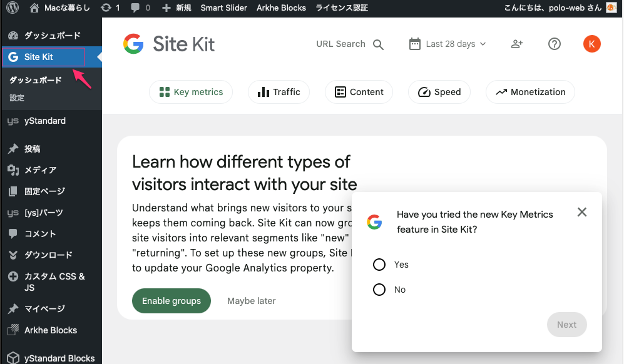The height and width of the screenshot is (364, 624).
Task: Jump to the Monetization section
Action: (x=529, y=92)
